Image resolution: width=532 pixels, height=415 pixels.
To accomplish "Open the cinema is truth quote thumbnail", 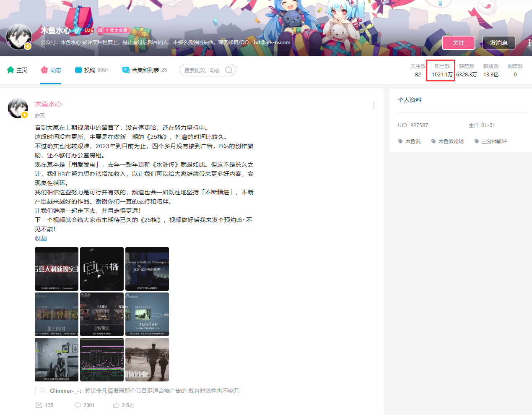I will [147, 269].
